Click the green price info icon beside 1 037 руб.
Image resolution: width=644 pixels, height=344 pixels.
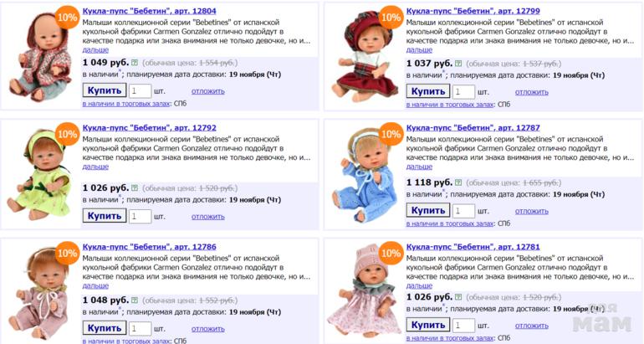click(458, 64)
